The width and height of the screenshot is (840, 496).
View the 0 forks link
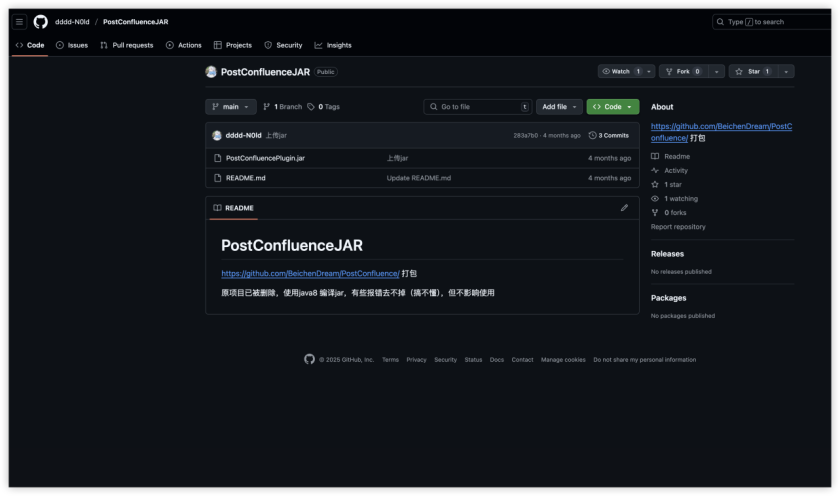pyautogui.click(x=669, y=213)
